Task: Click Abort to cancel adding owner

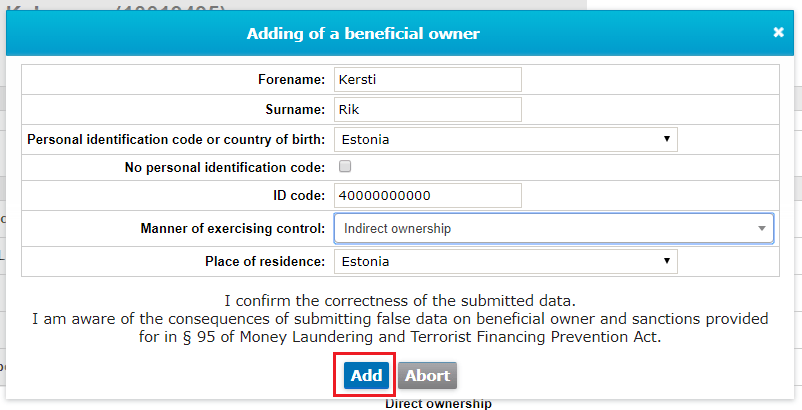Action: click(427, 376)
